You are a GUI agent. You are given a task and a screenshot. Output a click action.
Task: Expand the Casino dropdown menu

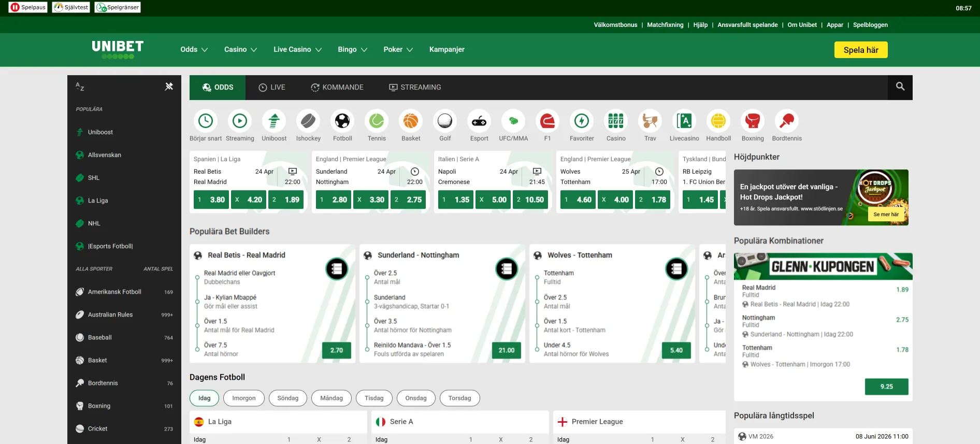(241, 49)
